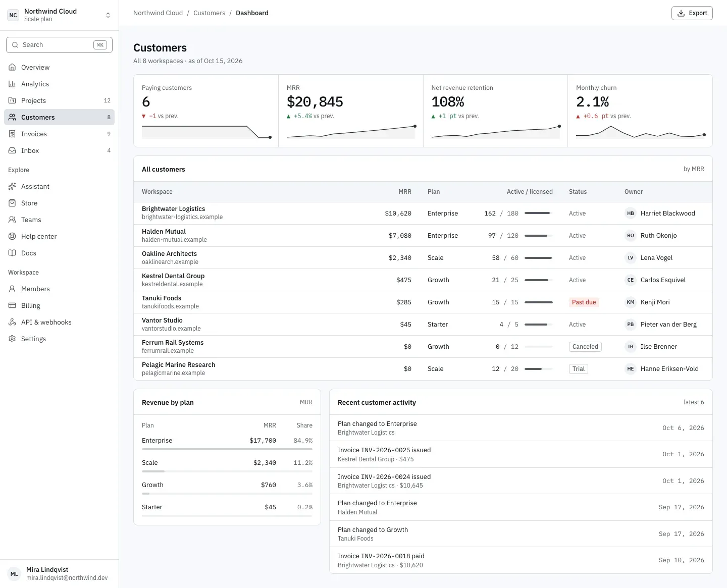Screen dimensions: 727x588
Task: Click the Invoice INV-2026-0018 paid activity
Action: [x=521, y=560]
